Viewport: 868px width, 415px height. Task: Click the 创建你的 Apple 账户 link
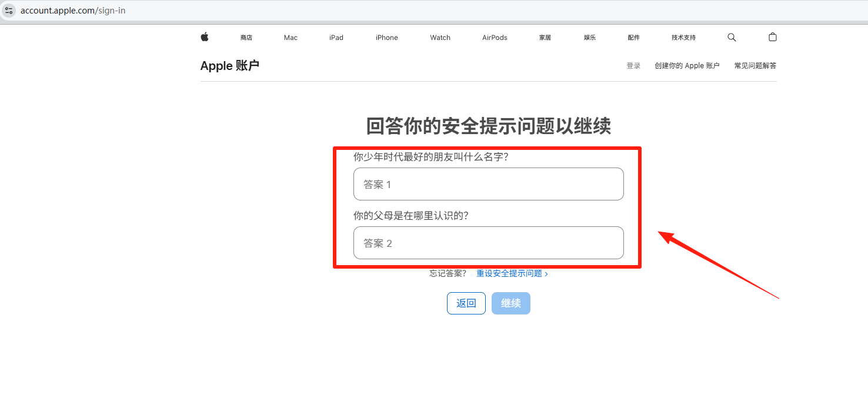coord(687,66)
